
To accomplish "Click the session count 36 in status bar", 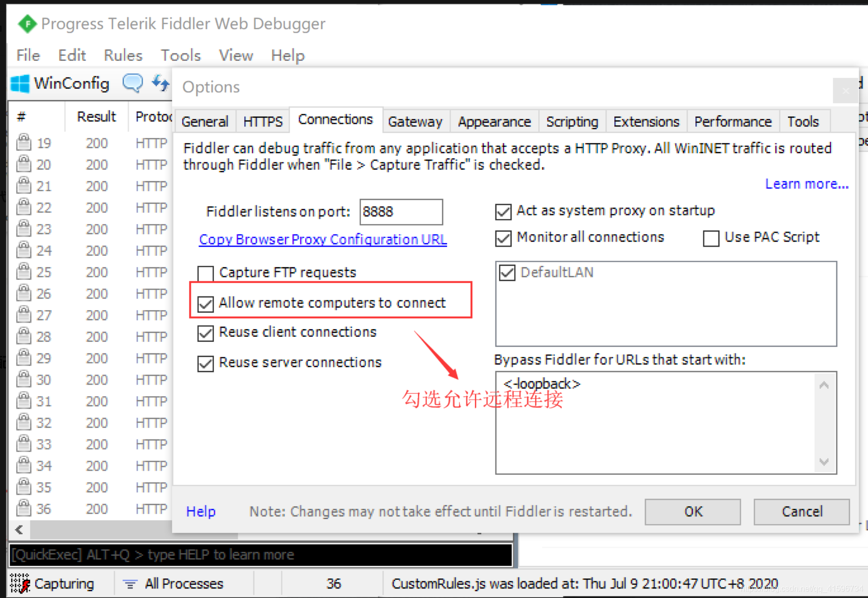I will (x=334, y=584).
